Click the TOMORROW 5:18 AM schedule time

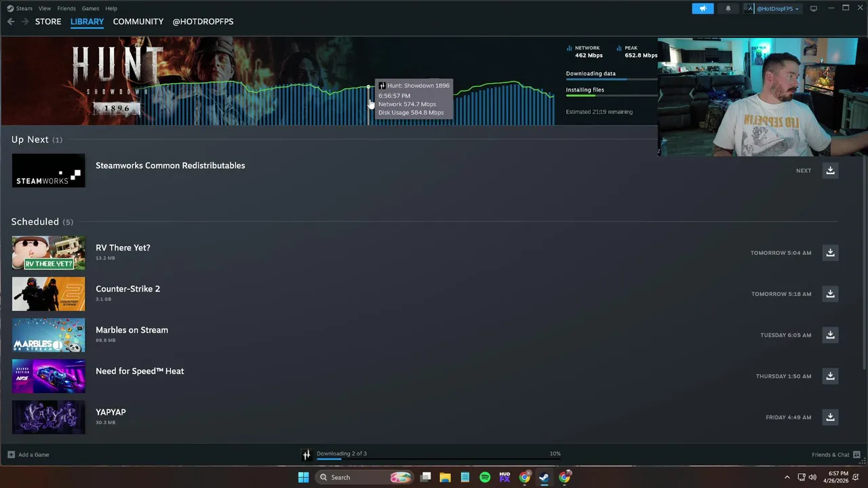781,294
